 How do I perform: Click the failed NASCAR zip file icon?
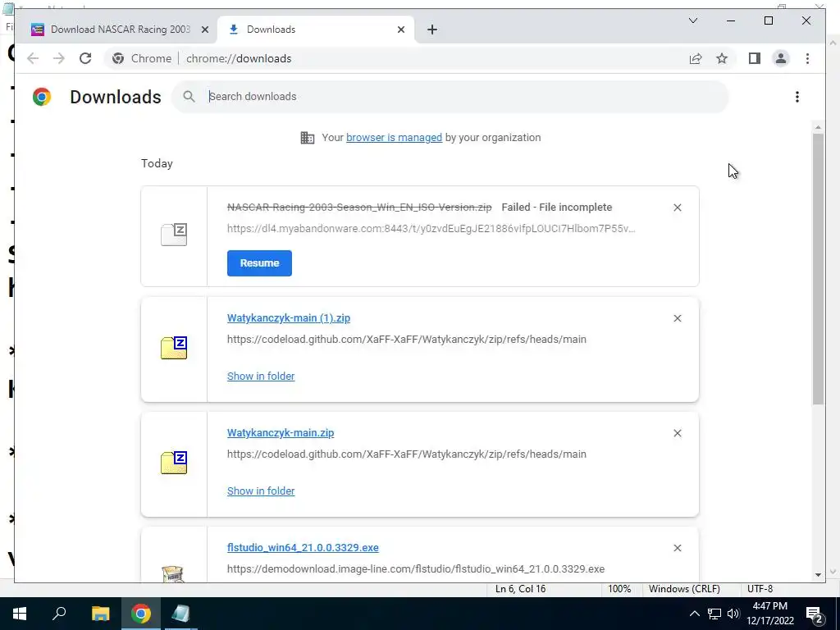click(174, 235)
